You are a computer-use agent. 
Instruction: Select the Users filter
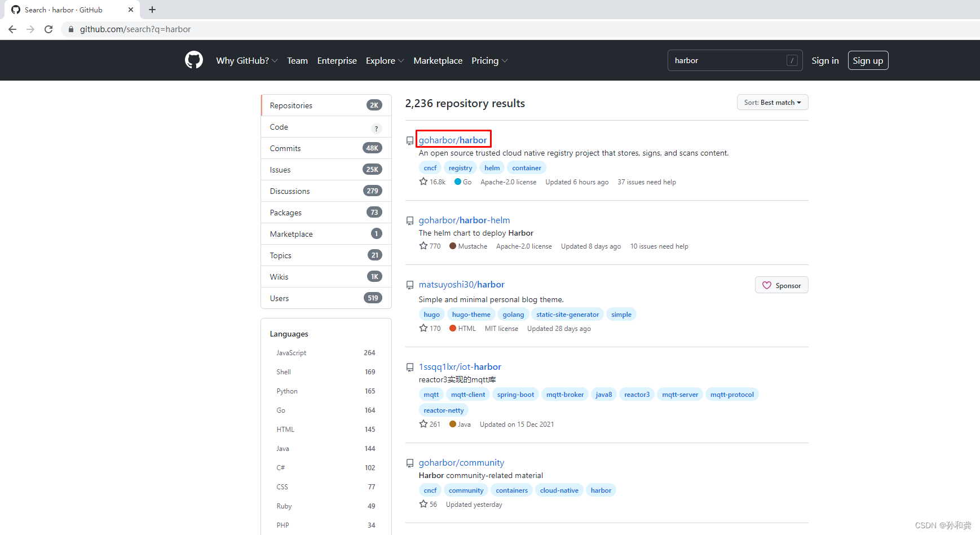[326, 298]
